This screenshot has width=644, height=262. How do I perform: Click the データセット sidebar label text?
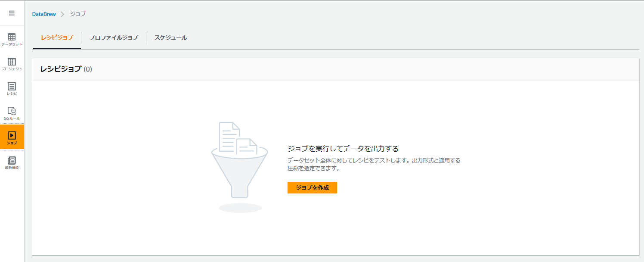(12, 44)
